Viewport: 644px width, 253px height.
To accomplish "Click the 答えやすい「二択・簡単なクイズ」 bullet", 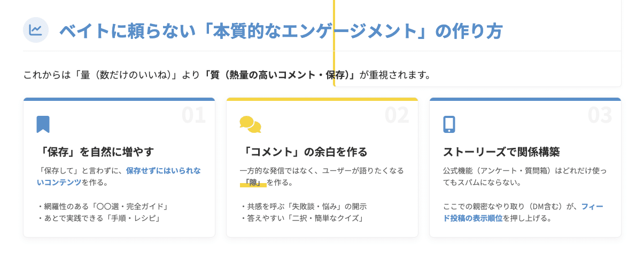I will coord(301,218).
